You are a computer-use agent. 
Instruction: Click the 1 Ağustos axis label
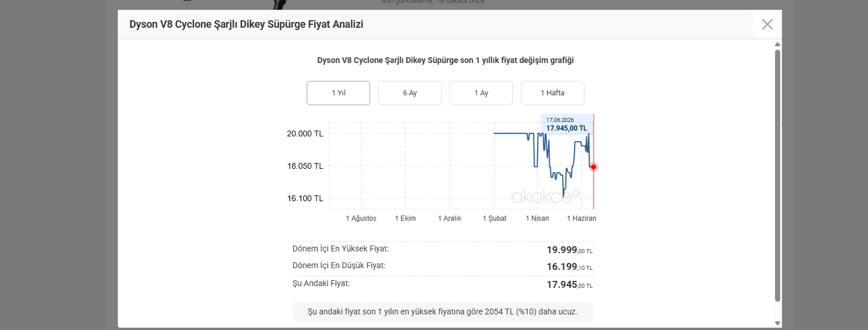(x=361, y=218)
